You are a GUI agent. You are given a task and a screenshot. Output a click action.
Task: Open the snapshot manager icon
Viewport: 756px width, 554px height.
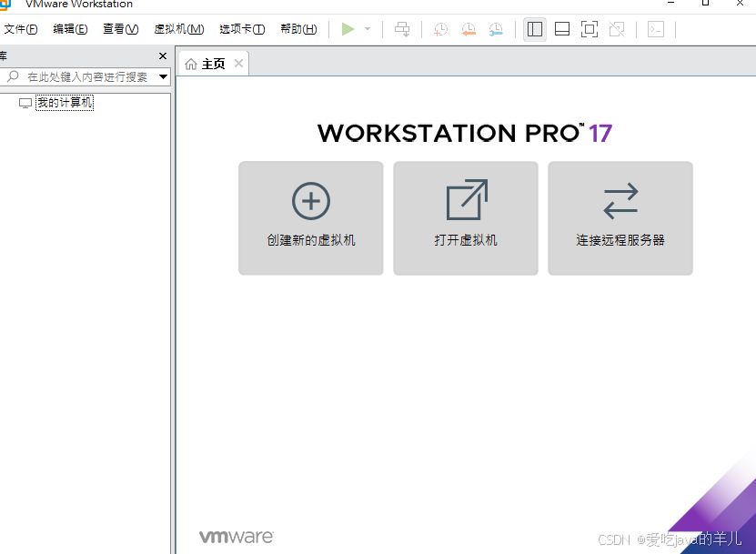point(496,29)
